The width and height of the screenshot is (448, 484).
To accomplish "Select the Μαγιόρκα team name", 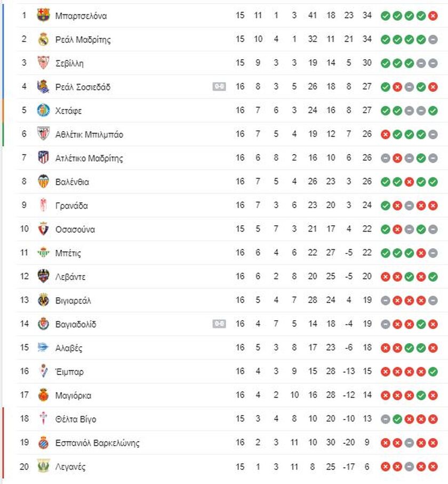I will pyautogui.click(x=73, y=395).
